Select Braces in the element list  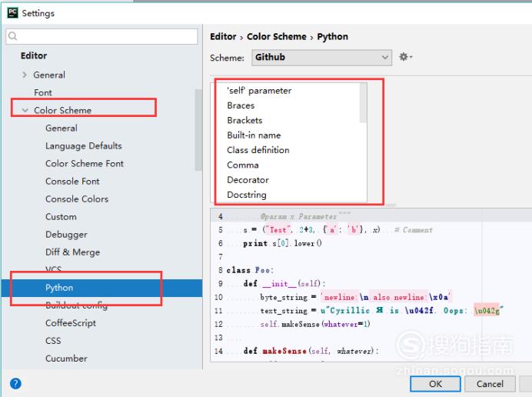click(241, 105)
